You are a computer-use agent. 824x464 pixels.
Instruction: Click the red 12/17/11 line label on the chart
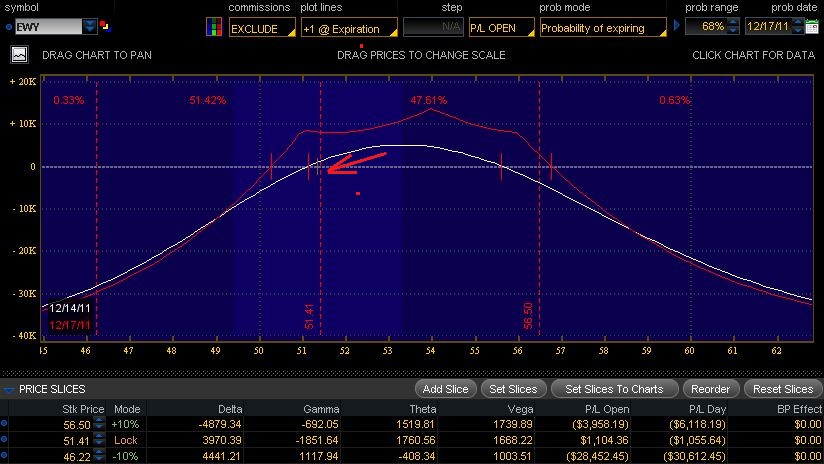(x=70, y=325)
